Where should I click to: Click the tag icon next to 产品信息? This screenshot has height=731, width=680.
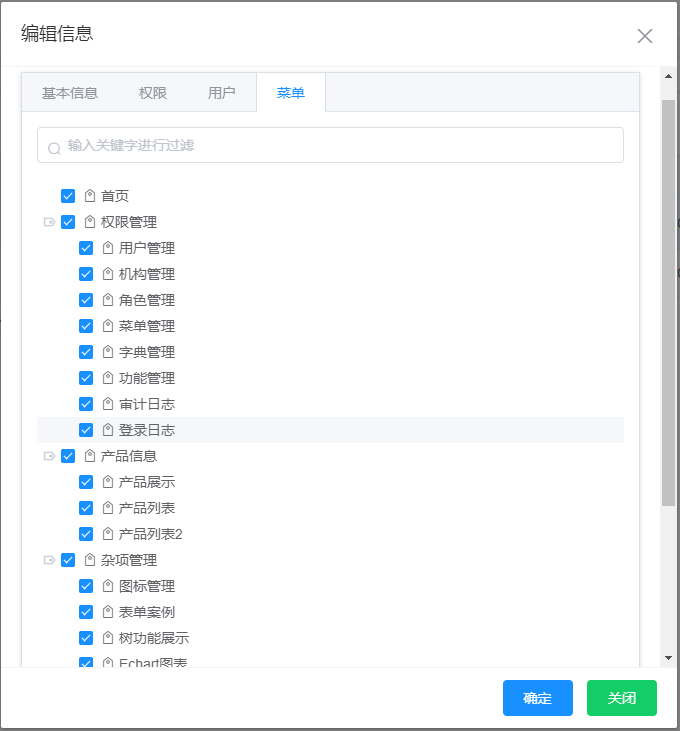click(90, 456)
